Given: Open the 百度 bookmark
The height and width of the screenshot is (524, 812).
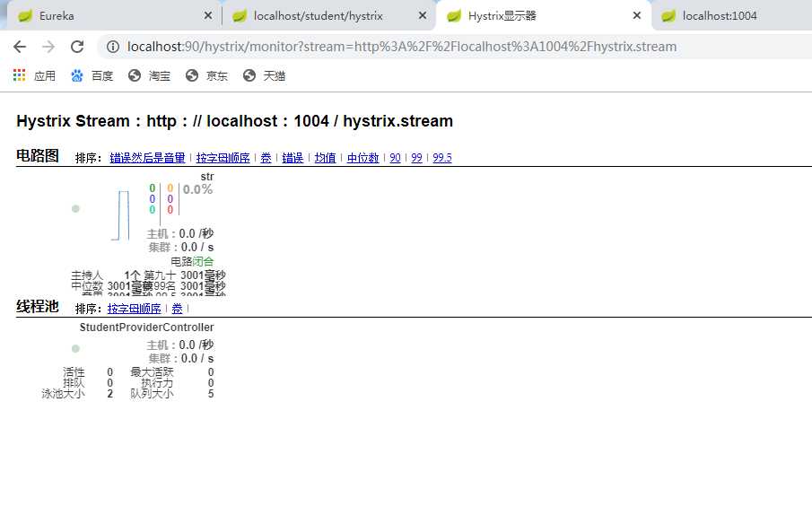Looking at the screenshot, I should click(92, 75).
